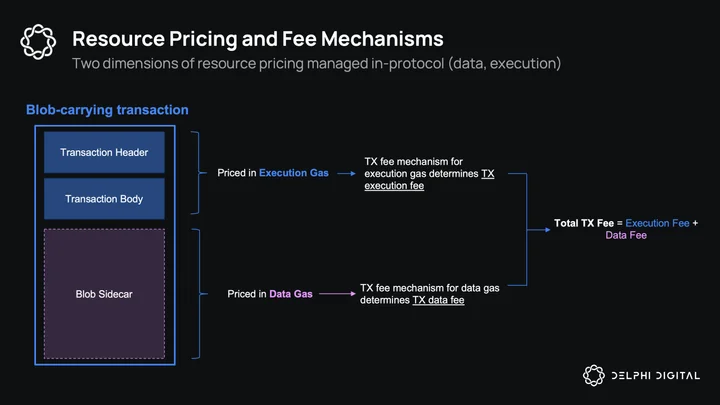
Task: Click the bracket joining both fee descriptions
Action: point(520,230)
